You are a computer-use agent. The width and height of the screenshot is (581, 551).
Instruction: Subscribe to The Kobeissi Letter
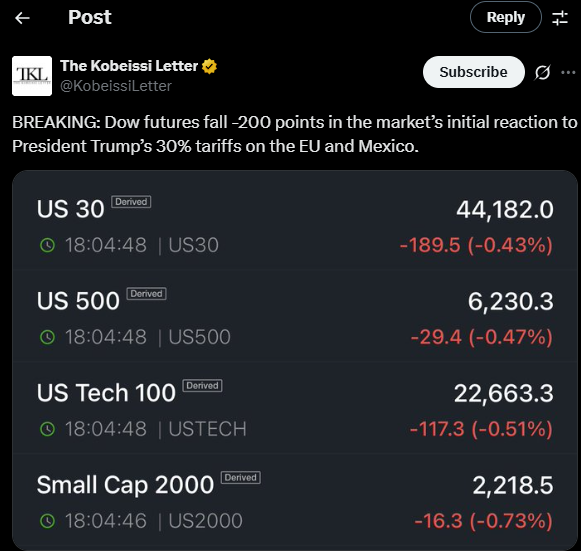pyautogui.click(x=474, y=72)
